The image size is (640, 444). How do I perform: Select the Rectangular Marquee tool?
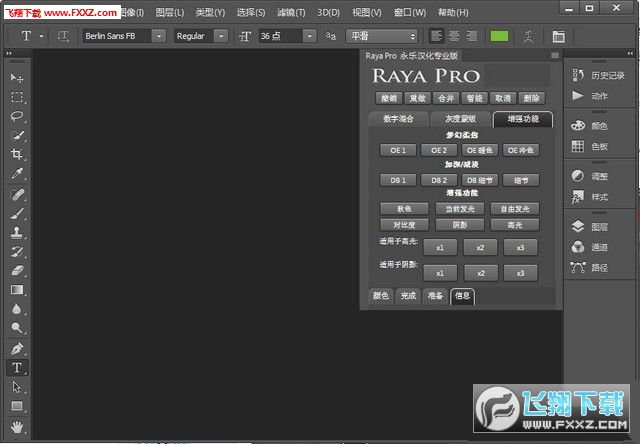click(x=17, y=97)
